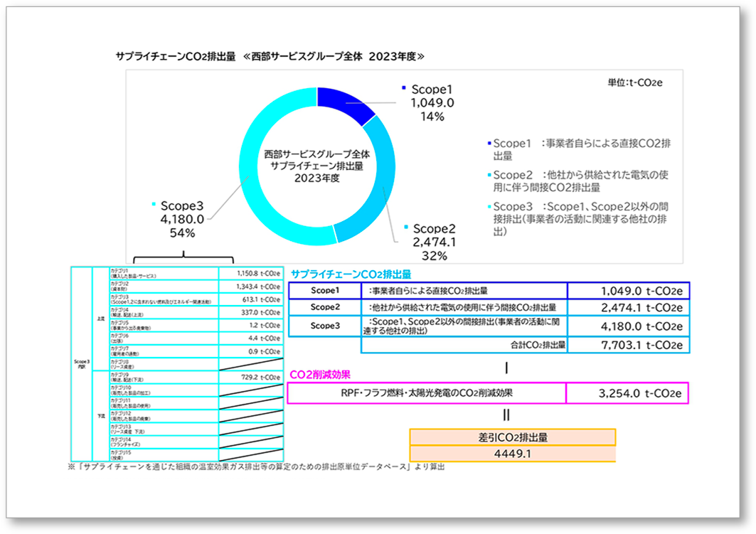Screen dimensions: 756x534
Task: Click the "カテゴリ2 (資本財)" row label
Action: pyautogui.click(x=164, y=287)
